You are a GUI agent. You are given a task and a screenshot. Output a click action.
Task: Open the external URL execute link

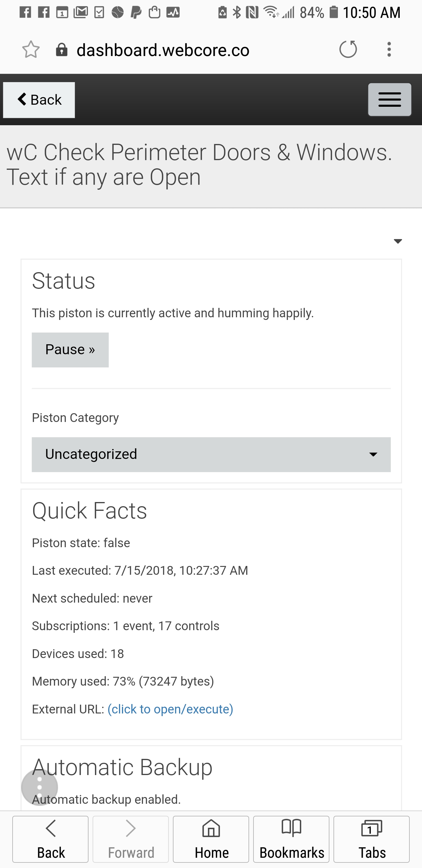(170, 709)
